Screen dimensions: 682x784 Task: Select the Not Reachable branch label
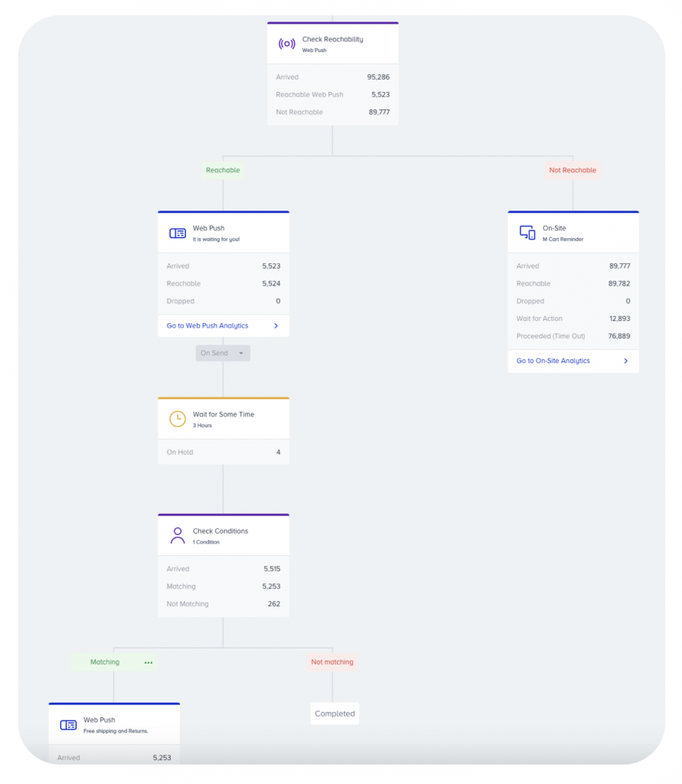[573, 170]
